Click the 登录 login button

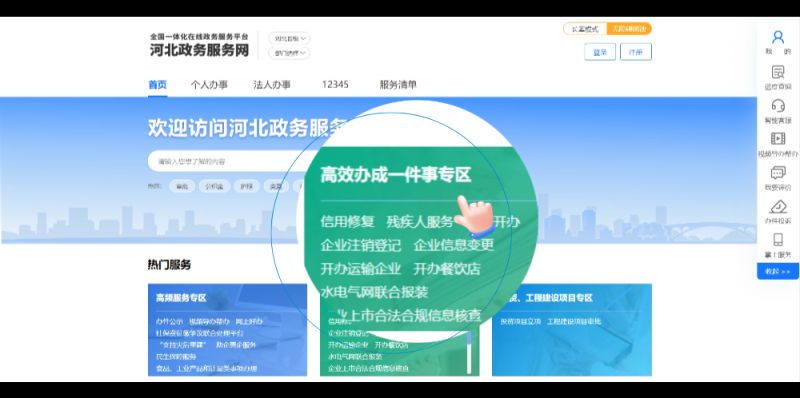600,52
